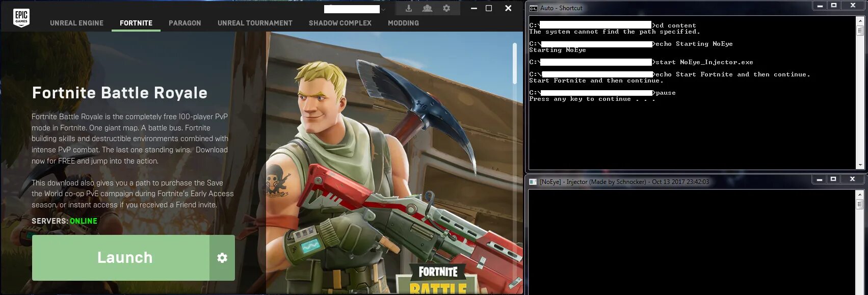This screenshot has height=295, width=868.
Task: Minimize the NoEye Injector window
Action: point(819,179)
